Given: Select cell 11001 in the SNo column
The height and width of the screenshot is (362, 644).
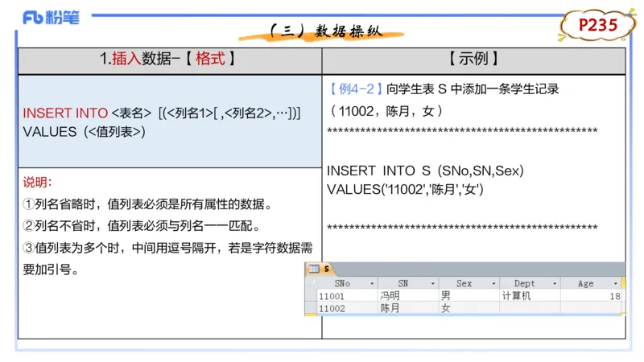Looking at the screenshot, I should [x=347, y=296].
